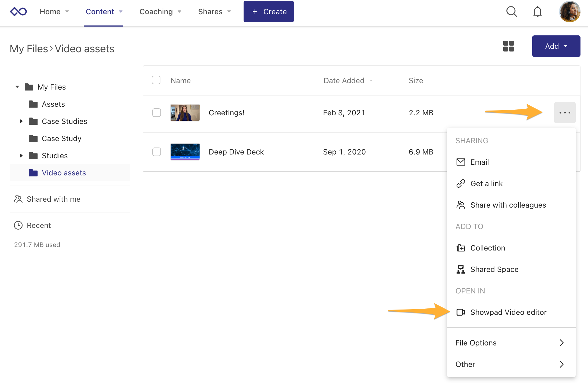Viewport: 588px width, 383px height.
Task: Expand the Case Studies folder arrow
Action: click(21, 121)
